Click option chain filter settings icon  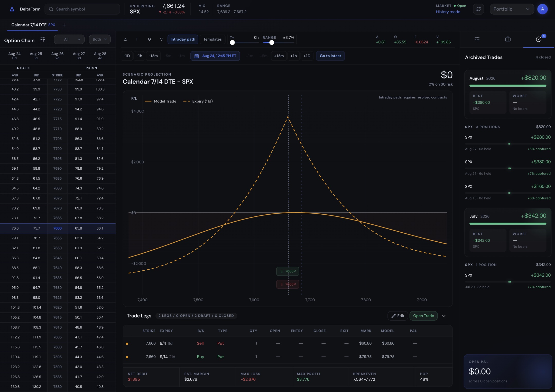pyautogui.click(x=43, y=39)
